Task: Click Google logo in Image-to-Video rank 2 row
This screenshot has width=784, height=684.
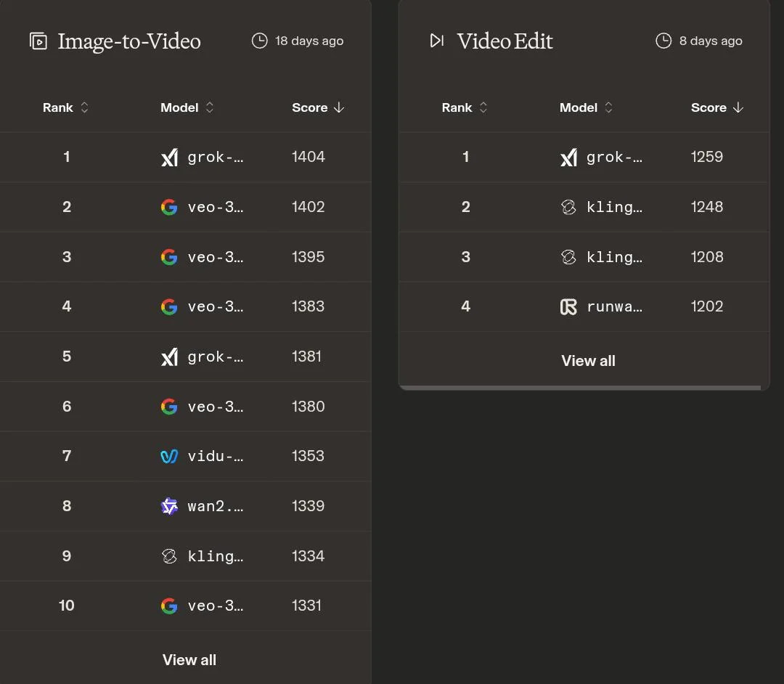Action: pos(169,207)
